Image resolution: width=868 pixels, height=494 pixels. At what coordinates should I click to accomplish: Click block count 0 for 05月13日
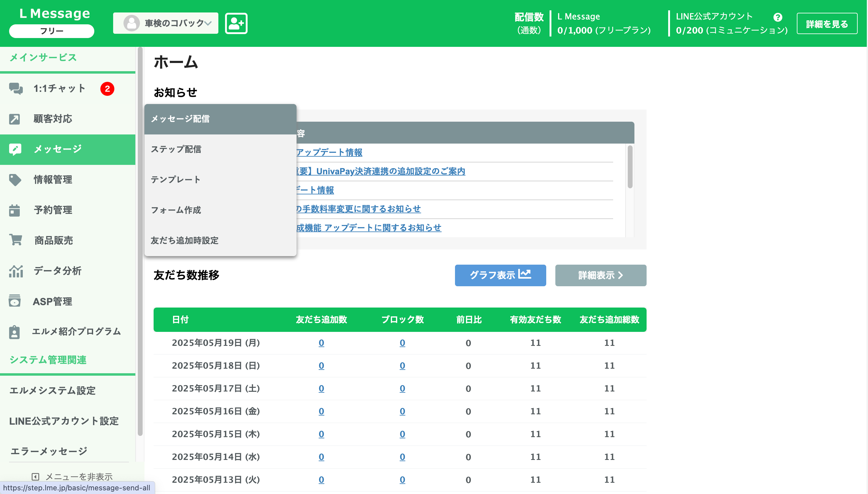coord(402,480)
